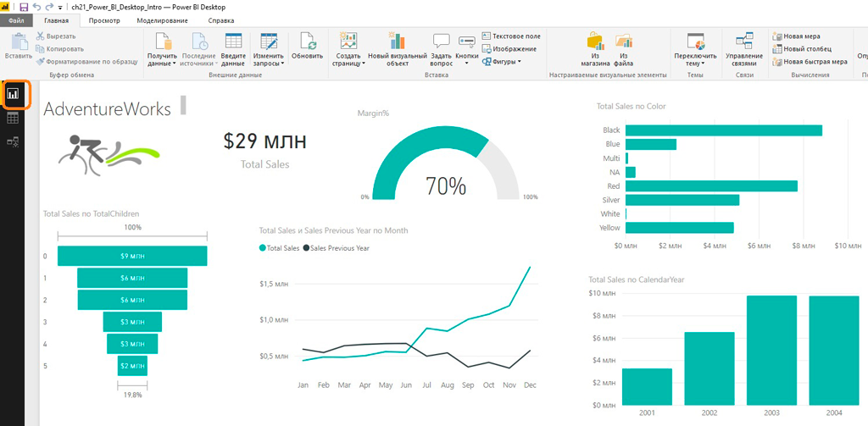Open Переключить тему dropdown

pyautogui.click(x=695, y=48)
